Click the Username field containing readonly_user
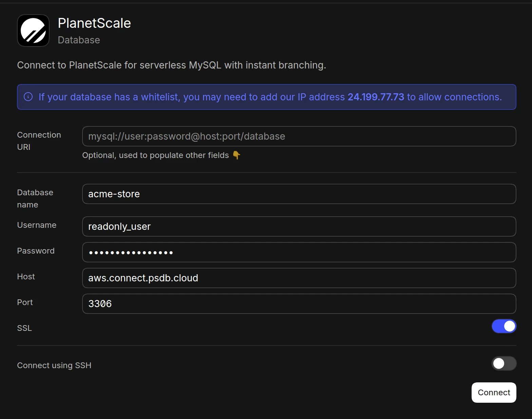 [x=299, y=226]
